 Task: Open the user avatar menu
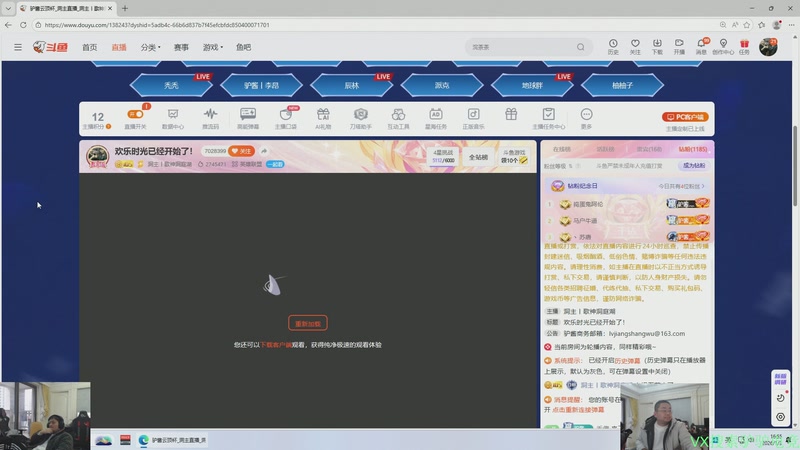pos(768,47)
